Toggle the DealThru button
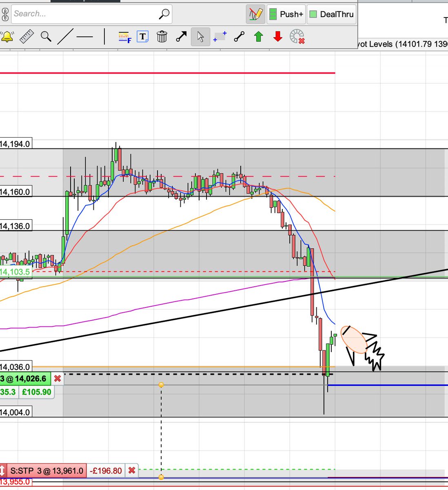 coord(331,14)
